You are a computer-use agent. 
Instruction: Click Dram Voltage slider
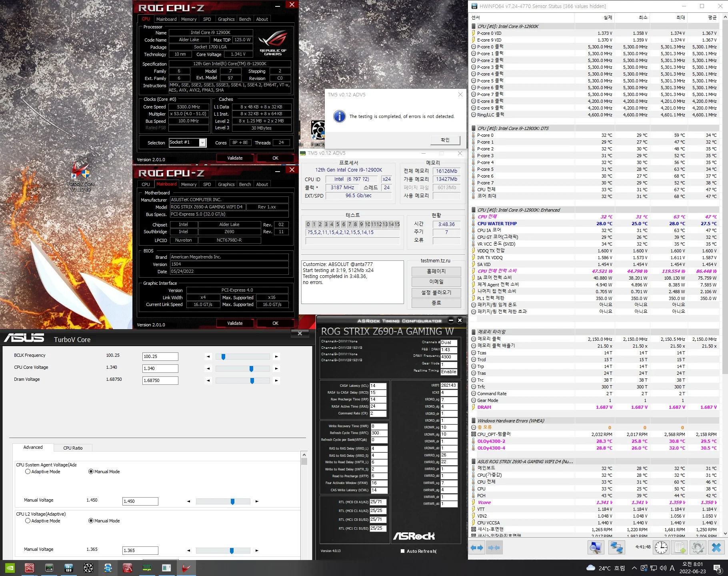tap(242, 380)
